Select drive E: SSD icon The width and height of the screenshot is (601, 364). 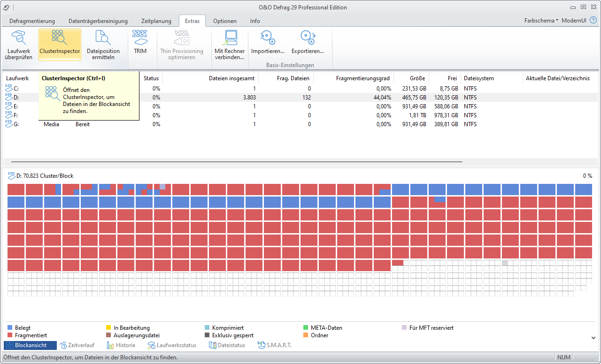[9, 106]
